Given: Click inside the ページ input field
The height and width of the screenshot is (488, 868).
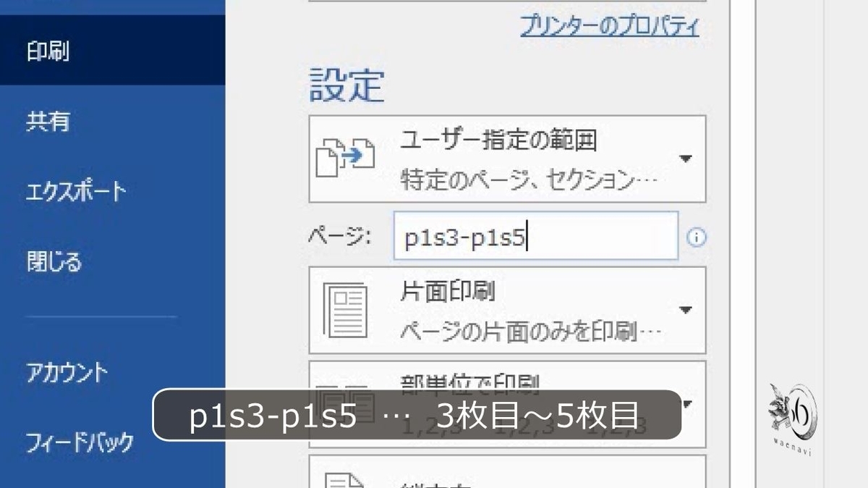Looking at the screenshot, I should tap(535, 237).
